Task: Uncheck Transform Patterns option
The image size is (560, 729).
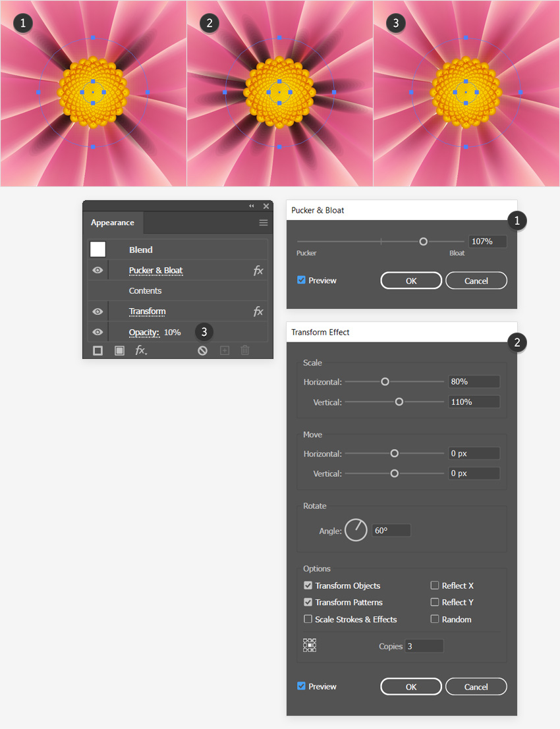Action: (x=308, y=602)
